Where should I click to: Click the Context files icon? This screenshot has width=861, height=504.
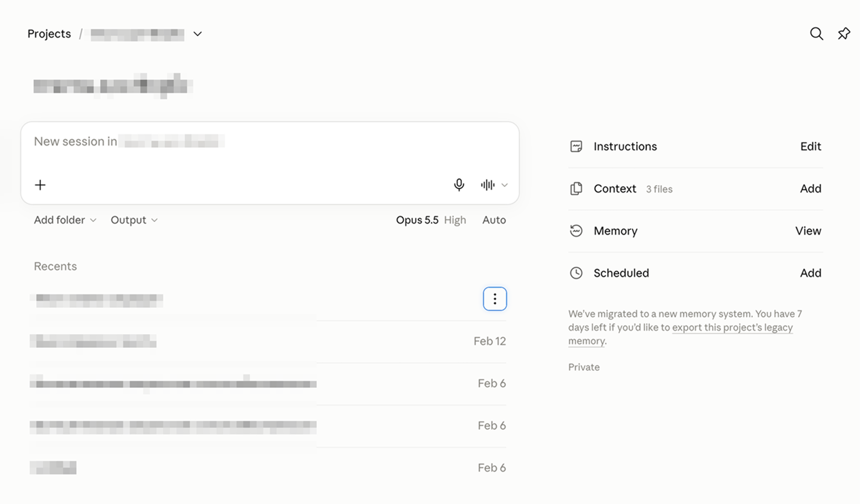pyautogui.click(x=576, y=189)
